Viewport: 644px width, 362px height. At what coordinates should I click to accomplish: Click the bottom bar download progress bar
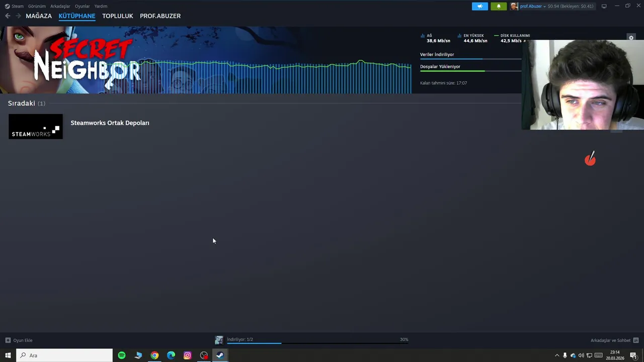tap(317, 343)
